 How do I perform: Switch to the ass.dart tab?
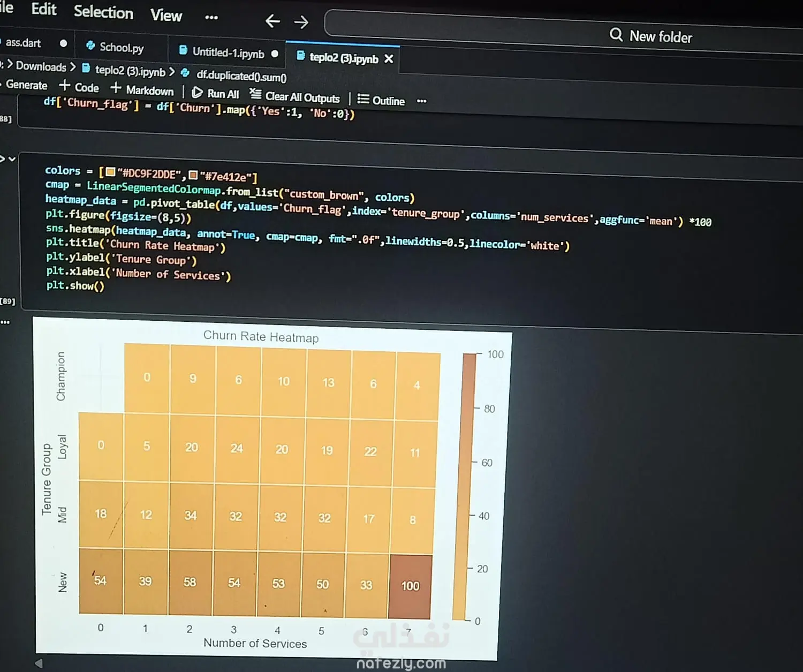click(x=24, y=43)
